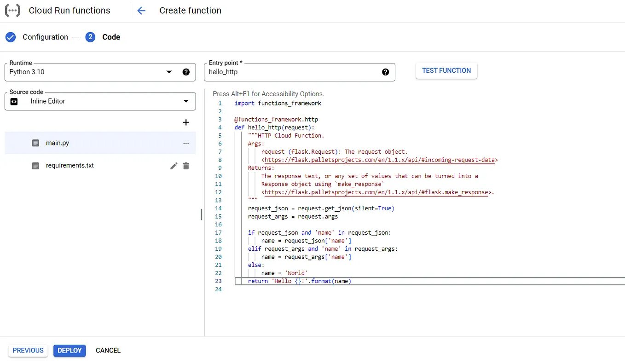This screenshot has width=625, height=364.
Task: Open the Entry point help tooltip icon
Action: click(386, 72)
